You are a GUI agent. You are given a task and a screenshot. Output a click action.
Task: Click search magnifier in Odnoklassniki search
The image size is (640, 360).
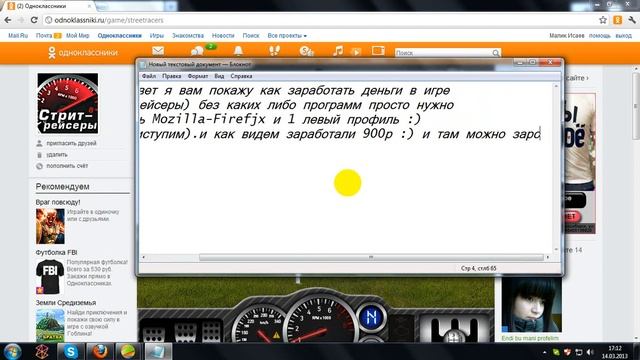(496, 53)
